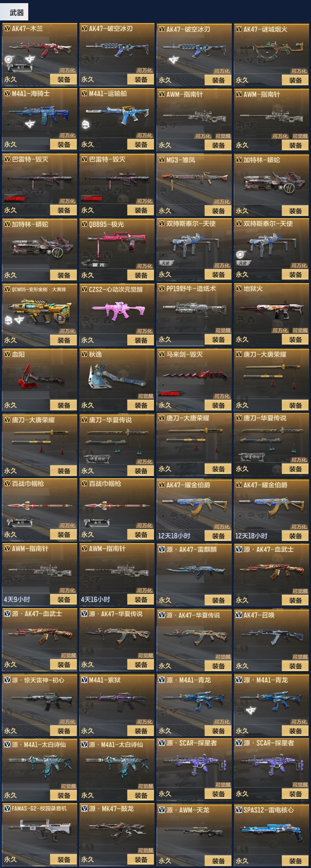Equip the 源·MK47-鼓龙 weapon
The image size is (311, 868).
[x=141, y=860]
